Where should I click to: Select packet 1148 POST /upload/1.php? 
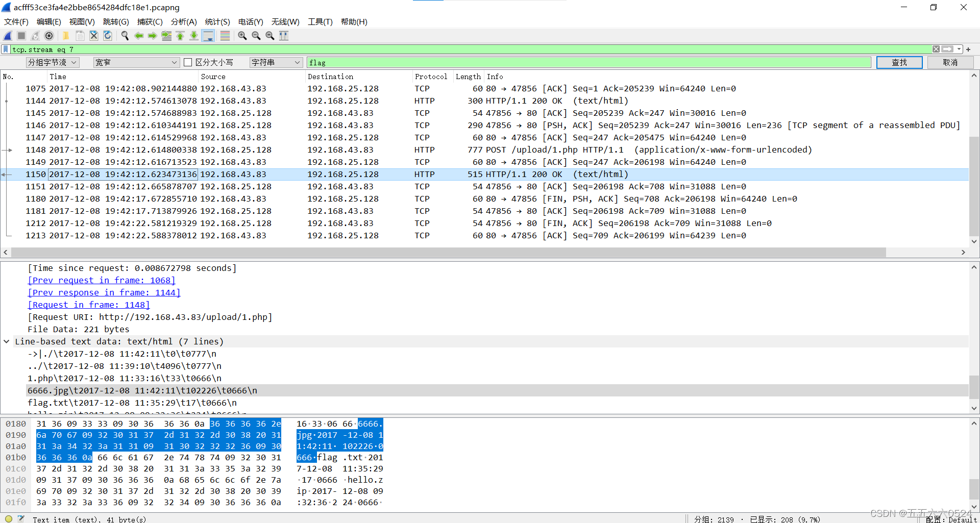click(485, 150)
